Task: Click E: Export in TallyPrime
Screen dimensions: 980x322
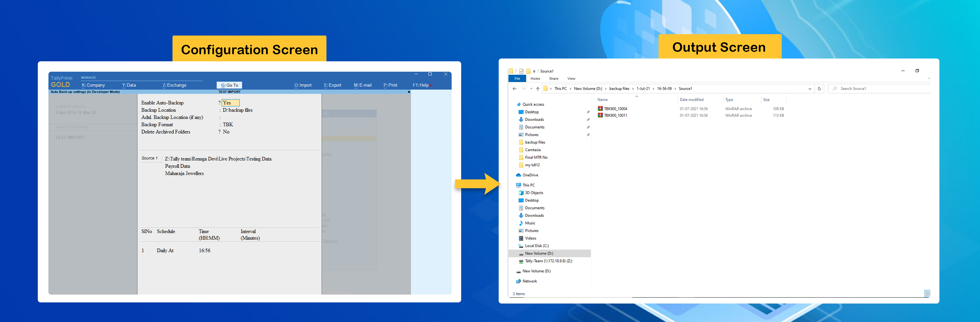Action: [x=333, y=85]
